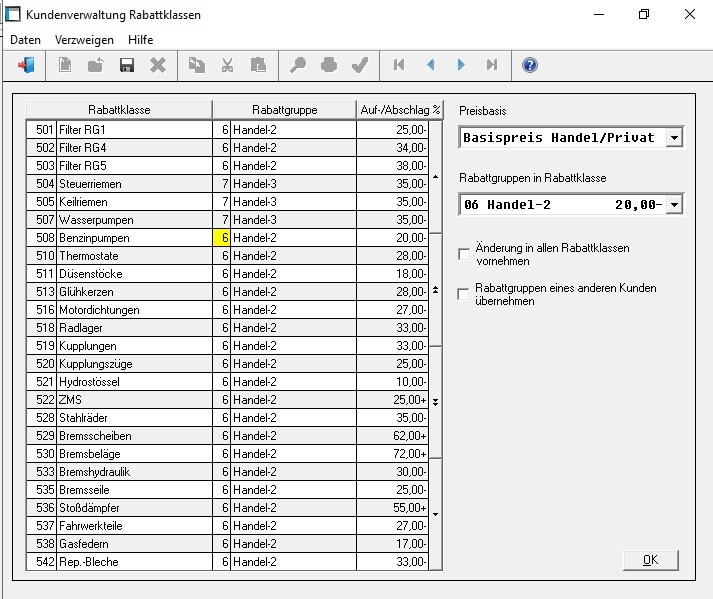Click the Thermostate class cell
Image resolution: width=713 pixels, height=599 pixels.
pyautogui.click(x=134, y=256)
